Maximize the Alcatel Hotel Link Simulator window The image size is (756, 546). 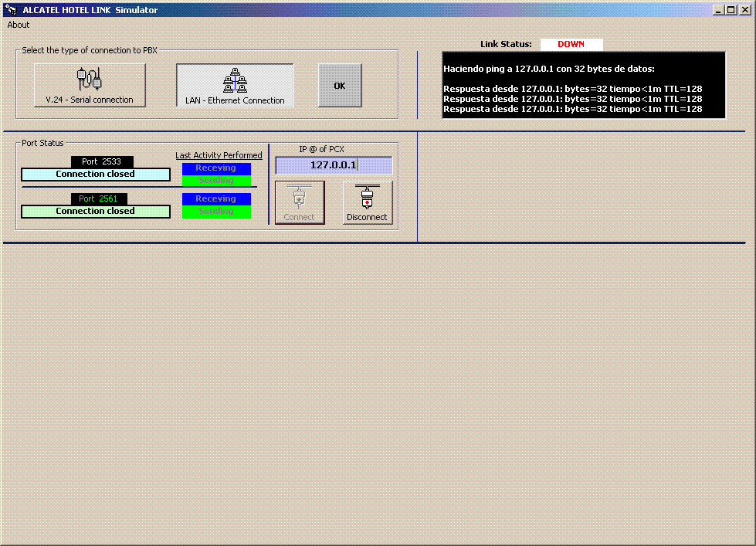click(x=731, y=9)
